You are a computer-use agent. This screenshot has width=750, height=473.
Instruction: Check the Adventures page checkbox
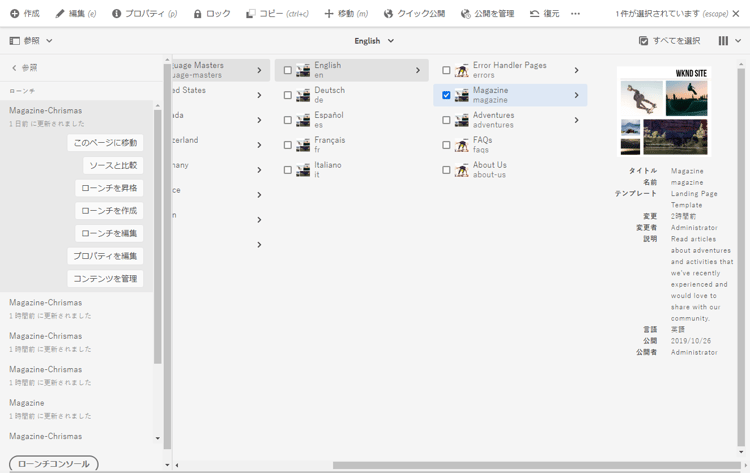click(x=446, y=120)
